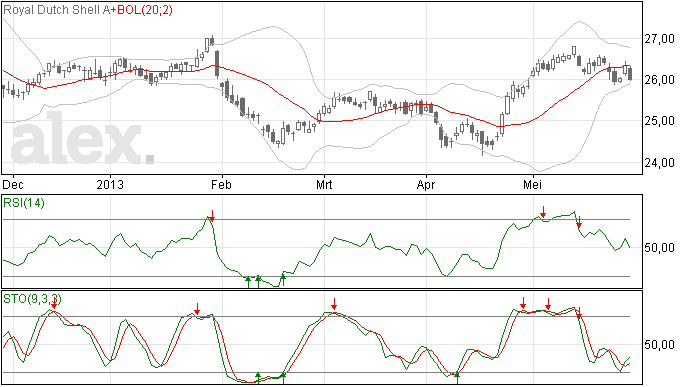Click the "Apr" date axis label
This screenshot has width=690, height=387.
[426, 184]
